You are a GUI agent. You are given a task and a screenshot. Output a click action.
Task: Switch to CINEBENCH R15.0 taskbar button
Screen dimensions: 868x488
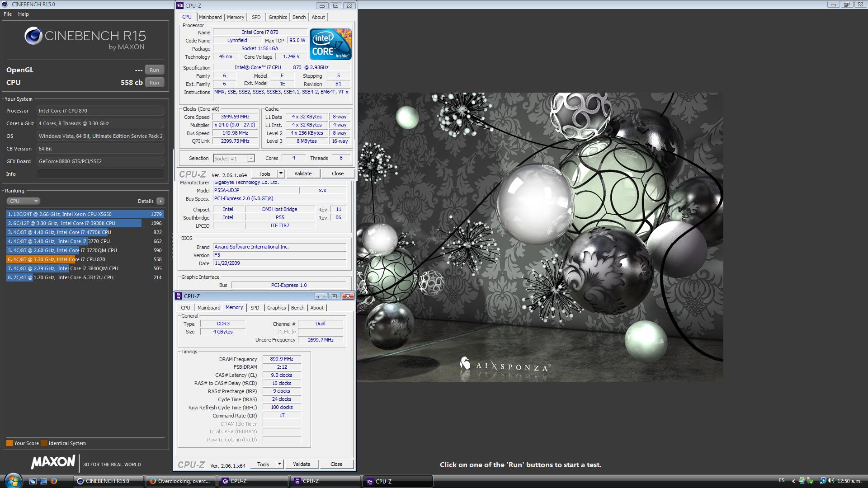coord(108,481)
